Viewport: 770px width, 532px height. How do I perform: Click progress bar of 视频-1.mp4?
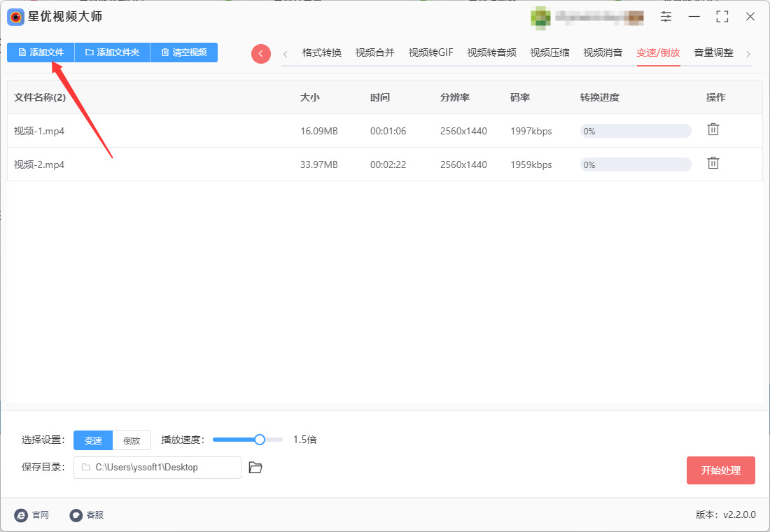pos(636,131)
